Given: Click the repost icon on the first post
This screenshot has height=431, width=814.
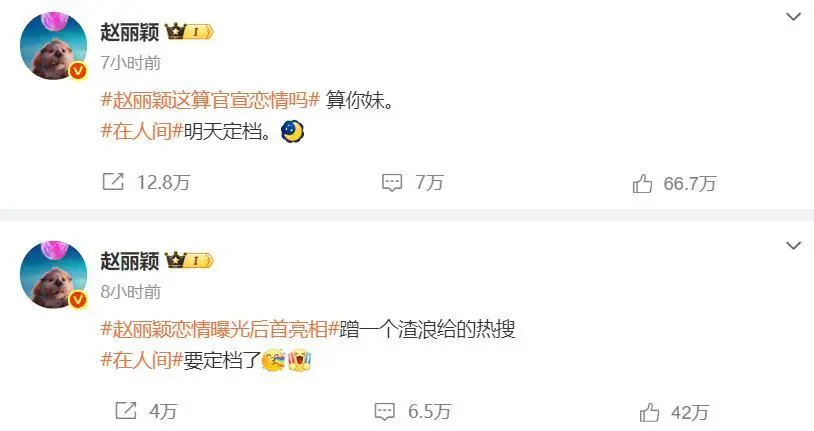Looking at the screenshot, I should tap(113, 181).
